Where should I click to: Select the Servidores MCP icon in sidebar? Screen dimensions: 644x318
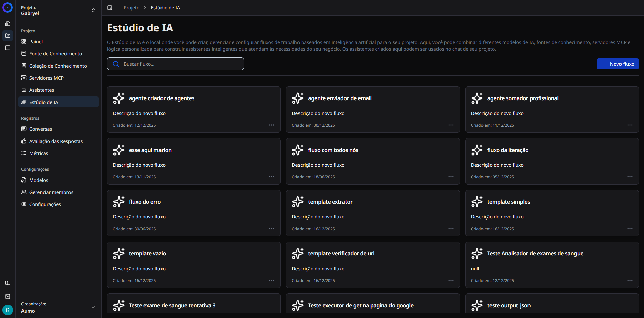click(x=24, y=78)
